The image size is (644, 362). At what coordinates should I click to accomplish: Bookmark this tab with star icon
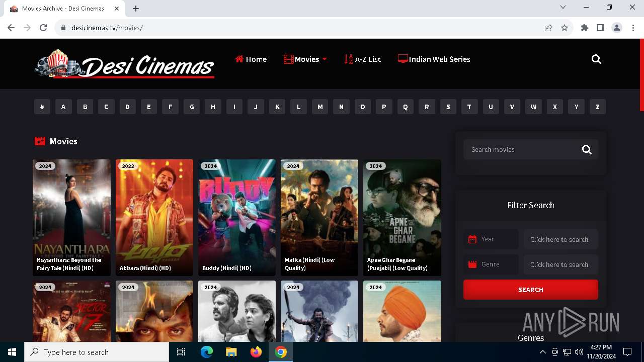[x=565, y=28]
